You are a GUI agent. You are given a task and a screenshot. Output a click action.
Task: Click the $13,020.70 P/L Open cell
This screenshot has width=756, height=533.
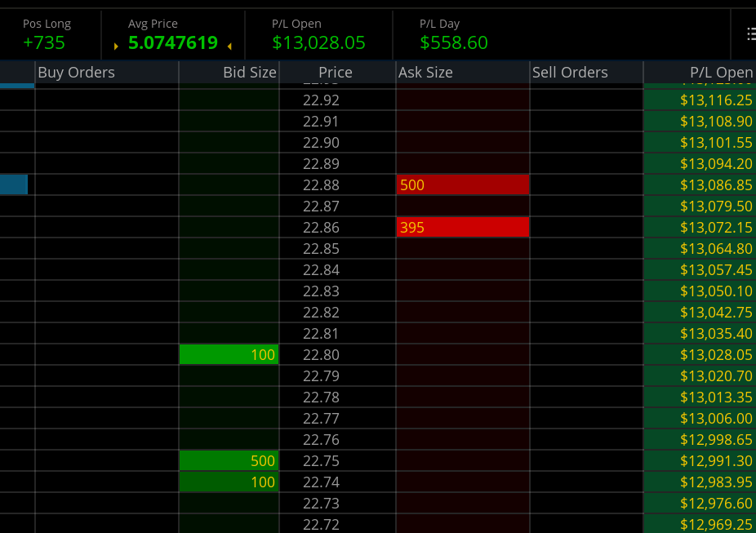[700, 376]
